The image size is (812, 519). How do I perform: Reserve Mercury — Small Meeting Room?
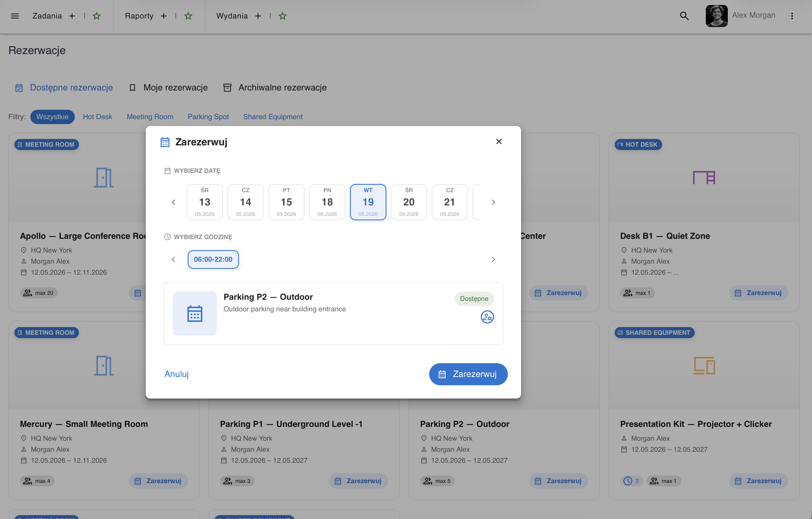point(158,481)
